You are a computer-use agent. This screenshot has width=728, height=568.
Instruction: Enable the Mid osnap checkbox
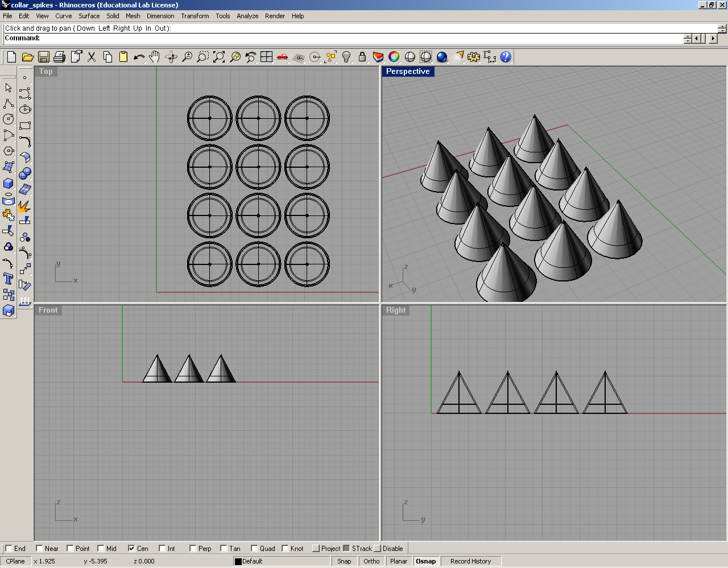[x=101, y=549]
